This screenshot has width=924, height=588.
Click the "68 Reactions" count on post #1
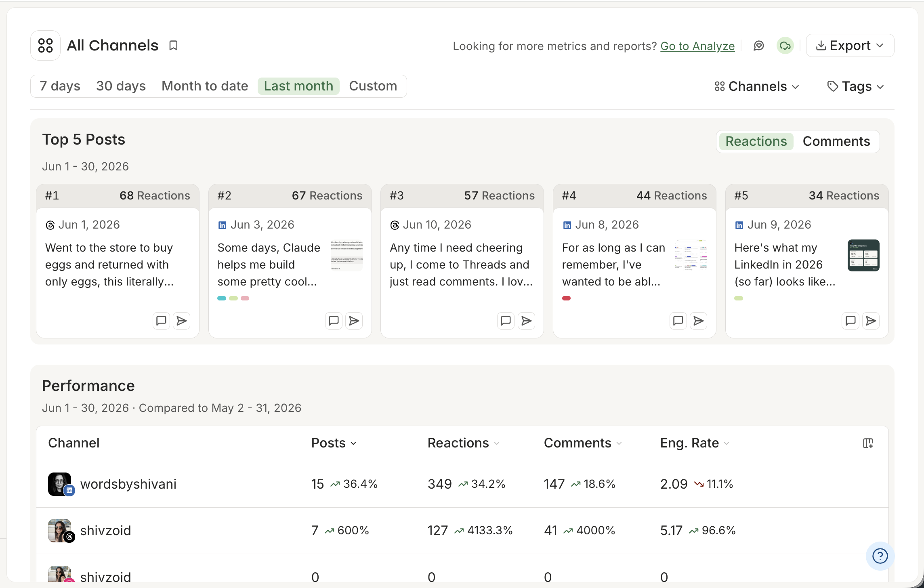click(155, 196)
